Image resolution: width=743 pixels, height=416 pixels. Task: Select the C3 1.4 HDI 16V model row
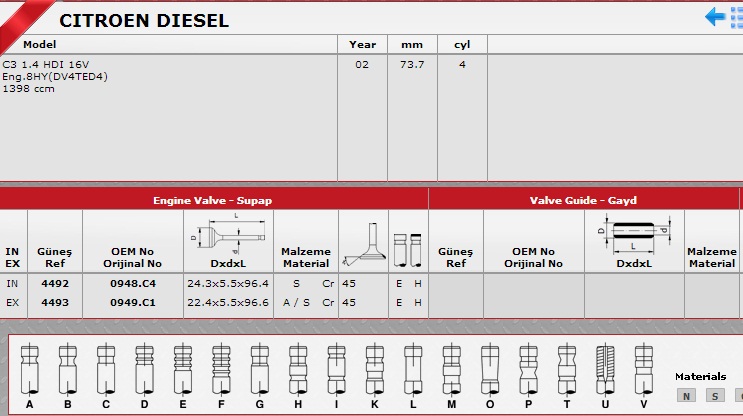[x=55, y=76]
